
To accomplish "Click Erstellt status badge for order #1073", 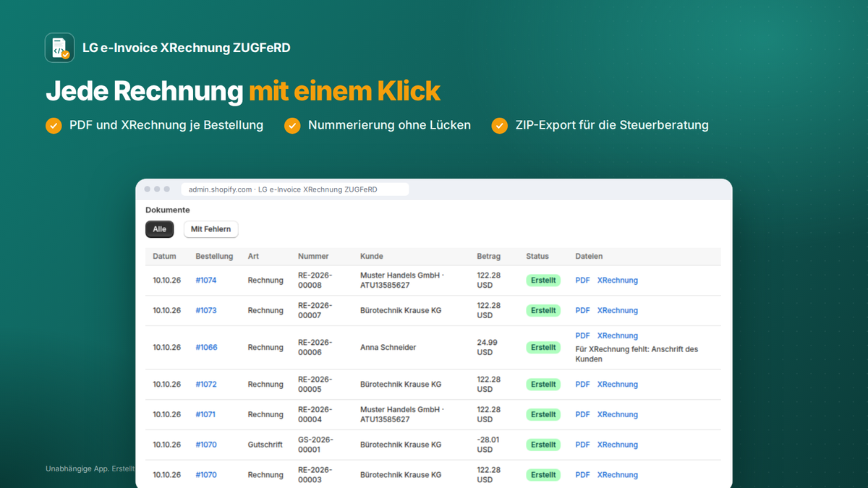I will [543, 311].
